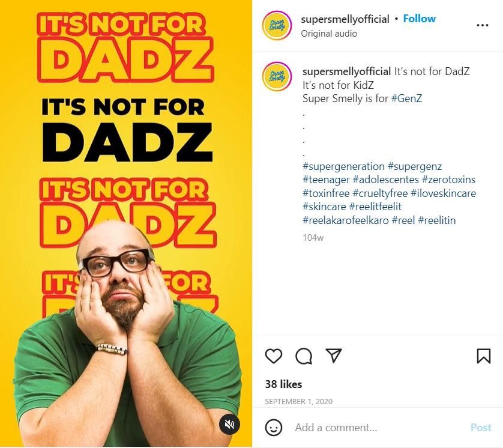Open comments via the speech bubble icon

[304, 356]
